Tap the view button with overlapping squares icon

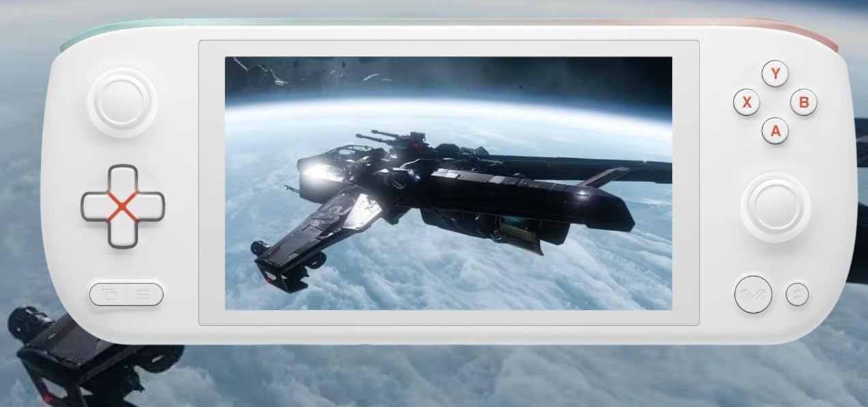click(108, 295)
